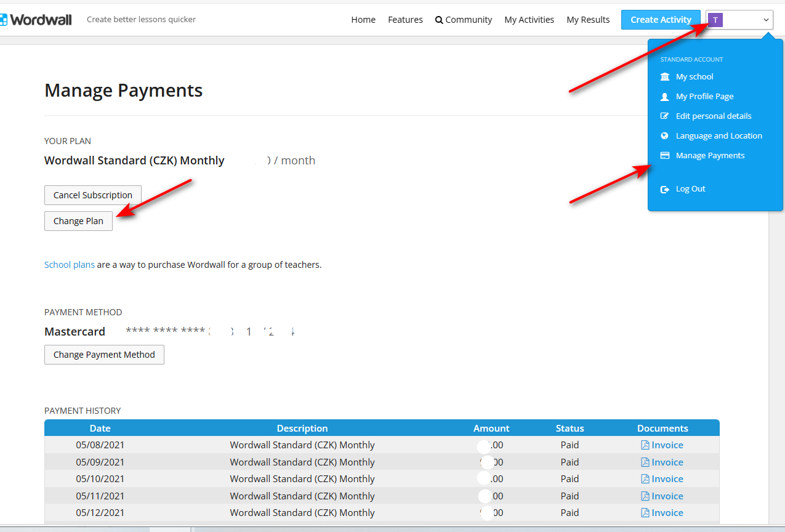Open the Invoice link for 05/09/2021

pos(667,462)
